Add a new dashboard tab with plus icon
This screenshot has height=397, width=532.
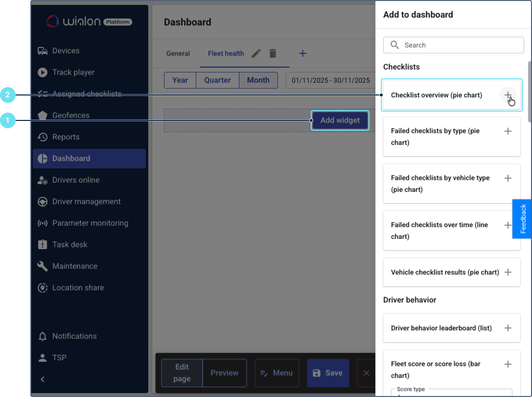coord(302,53)
